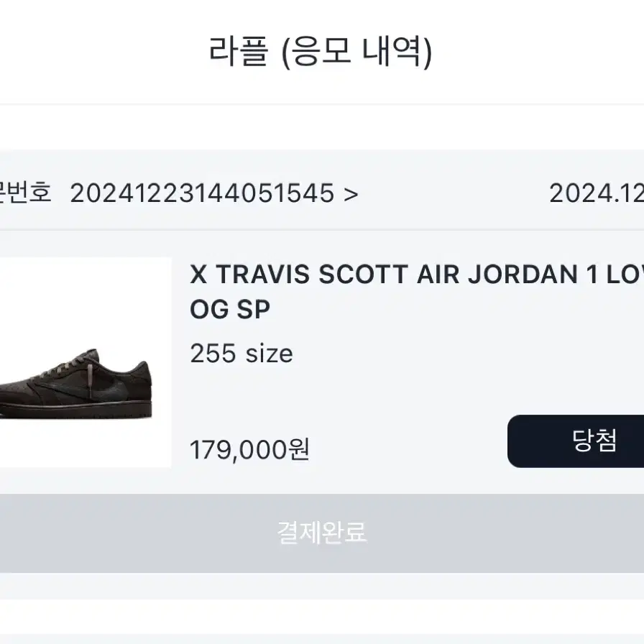Click the word 라플 in the heading
Viewport: 644px width, 644px height.
click(x=239, y=52)
